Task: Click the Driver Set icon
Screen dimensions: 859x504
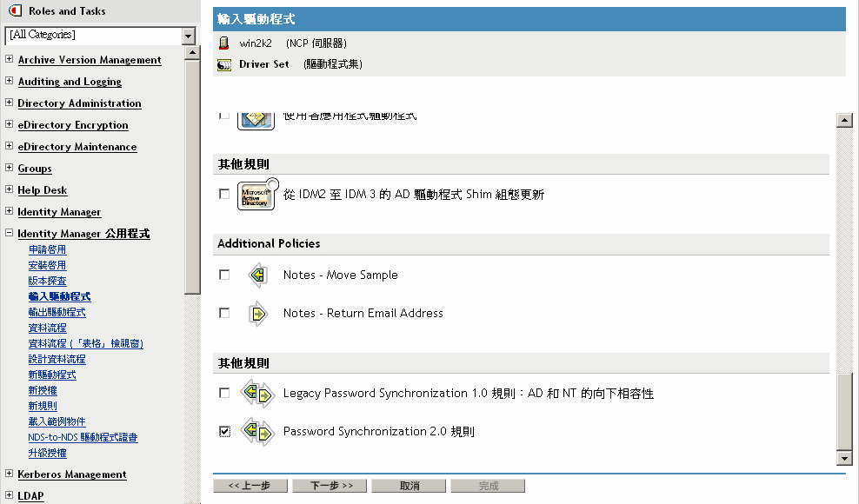Action: [x=224, y=64]
